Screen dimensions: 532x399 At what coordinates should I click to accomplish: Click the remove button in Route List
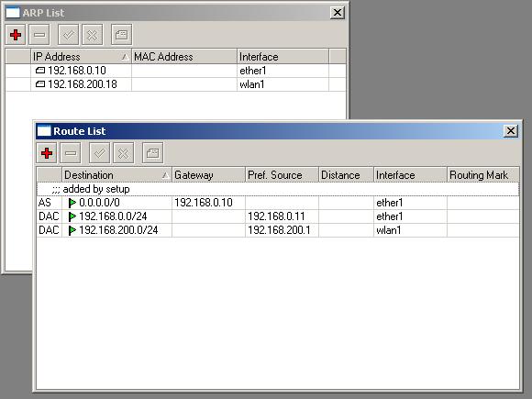click(x=71, y=153)
